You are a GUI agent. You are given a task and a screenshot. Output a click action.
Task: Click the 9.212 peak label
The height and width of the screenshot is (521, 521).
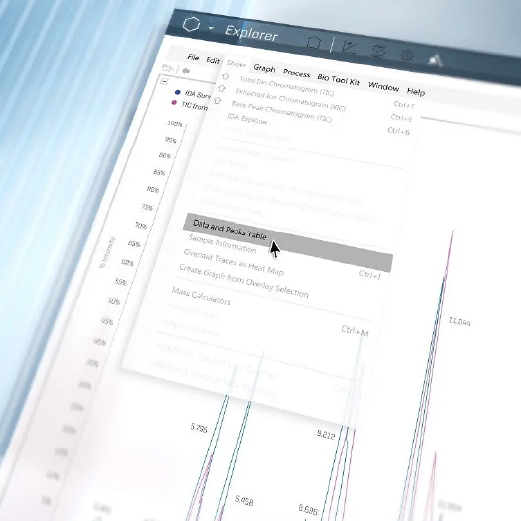click(x=326, y=434)
